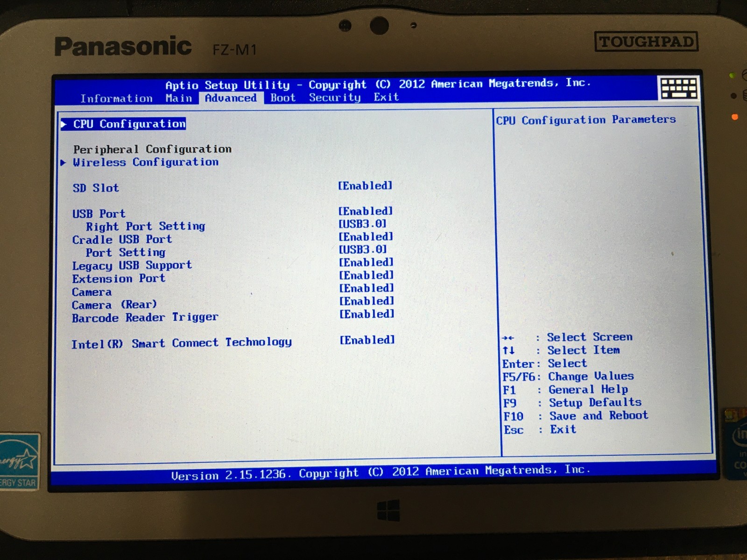Toggle Legacy USB Support Enabled value

pos(366,262)
